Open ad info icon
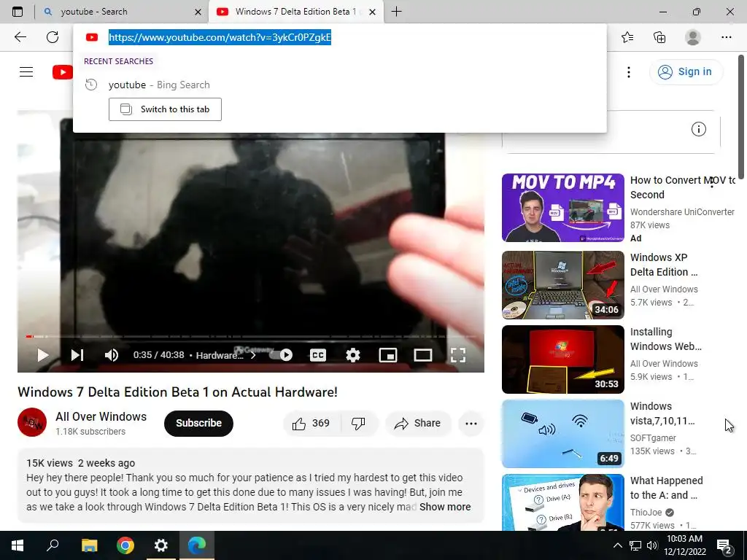Image resolution: width=747 pixels, height=560 pixels. pos(698,129)
